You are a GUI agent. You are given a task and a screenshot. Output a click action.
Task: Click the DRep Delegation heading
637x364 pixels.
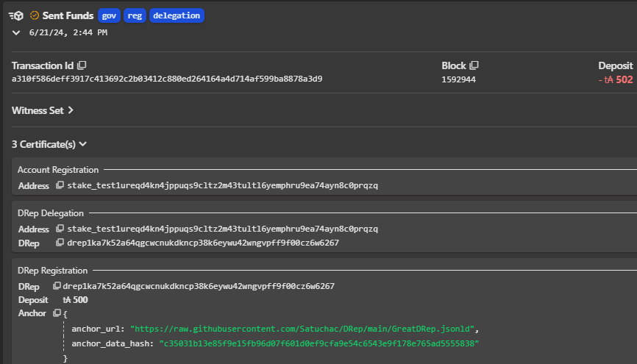[50, 213]
